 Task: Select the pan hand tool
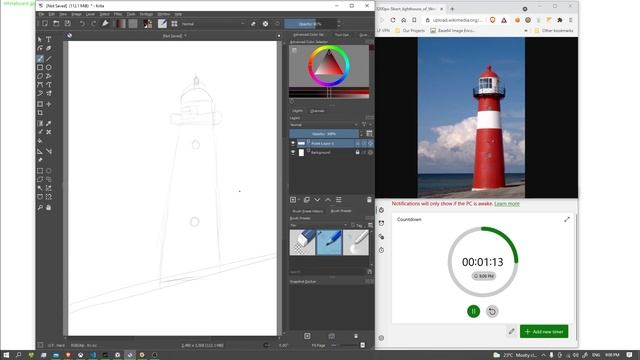[49, 207]
